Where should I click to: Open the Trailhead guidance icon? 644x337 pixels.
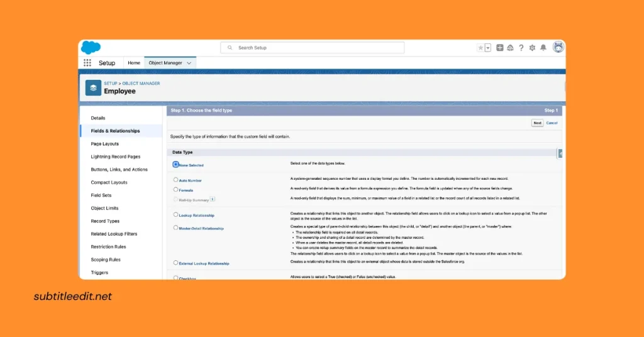pyautogui.click(x=510, y=48)
